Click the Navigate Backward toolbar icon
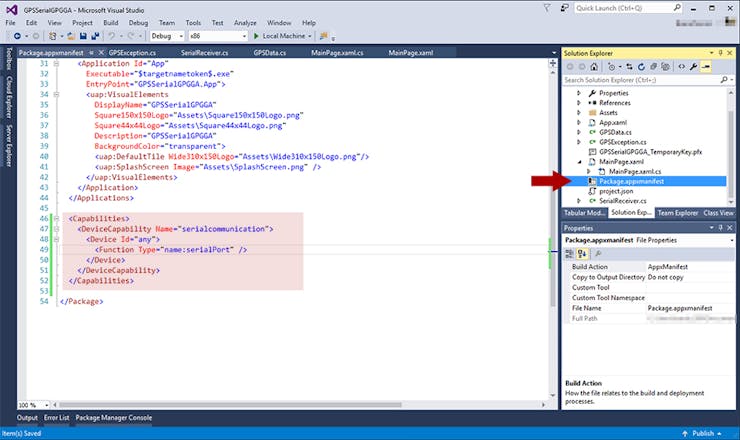 (17, 36)
